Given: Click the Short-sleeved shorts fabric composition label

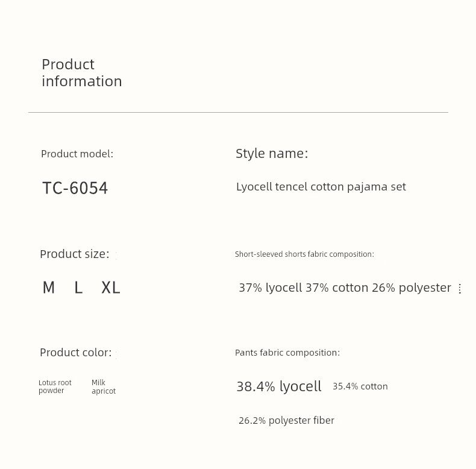Looking at the screenshot, I should coord(304,254).
